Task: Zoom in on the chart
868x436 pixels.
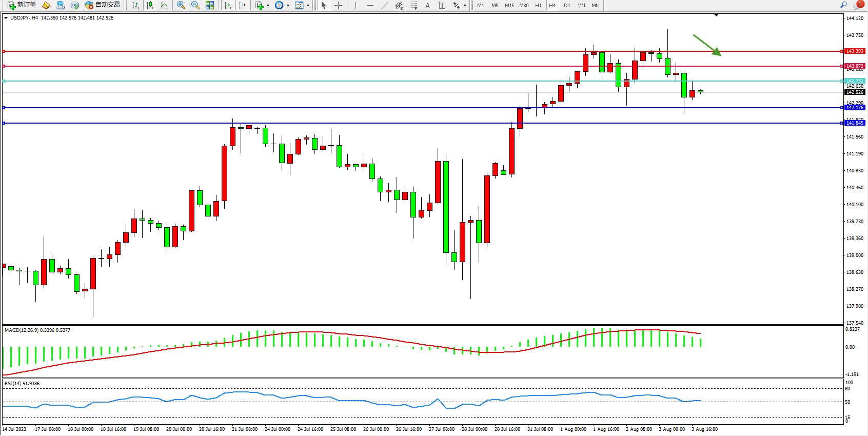Action: [x=181, y=5]
